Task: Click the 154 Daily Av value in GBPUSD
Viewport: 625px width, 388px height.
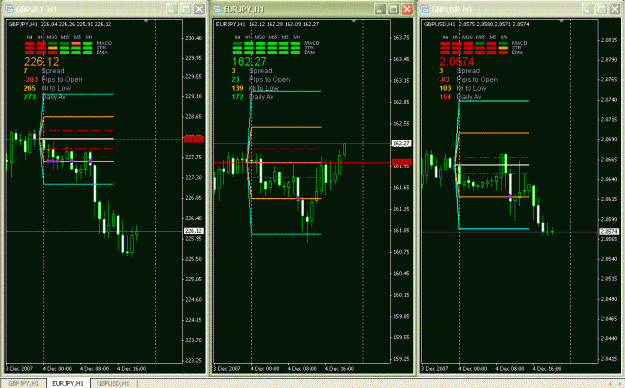Action: pos(445,97)
